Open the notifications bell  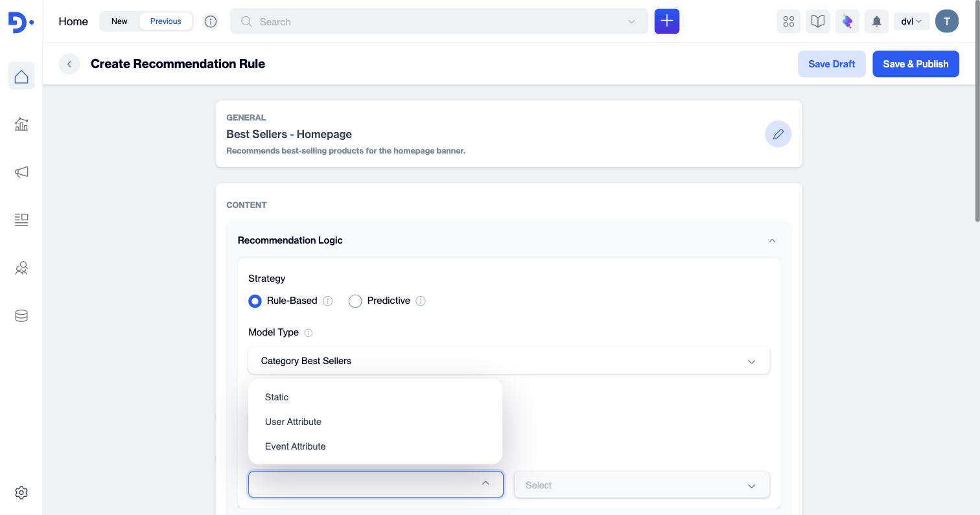877,21
